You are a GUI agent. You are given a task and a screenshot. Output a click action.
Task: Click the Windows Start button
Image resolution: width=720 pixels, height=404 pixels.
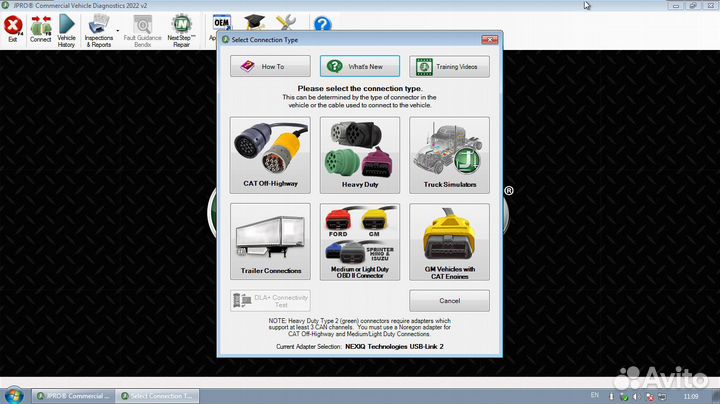click(x=13, y=395)
